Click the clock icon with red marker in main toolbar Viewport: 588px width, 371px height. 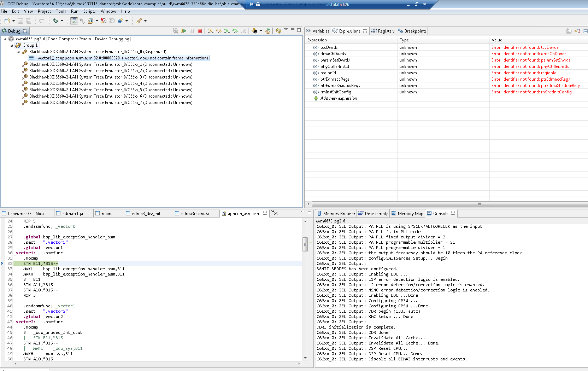click(x=103, y=21)
